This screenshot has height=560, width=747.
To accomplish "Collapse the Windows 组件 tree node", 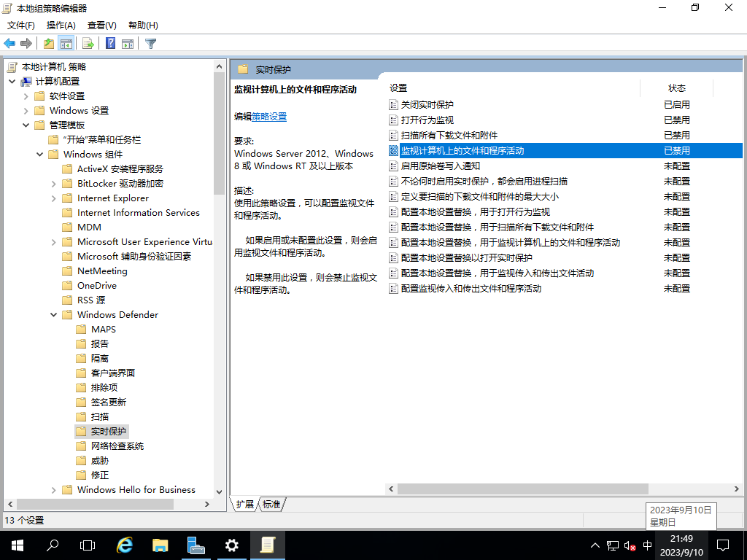I will click(40, 155).
